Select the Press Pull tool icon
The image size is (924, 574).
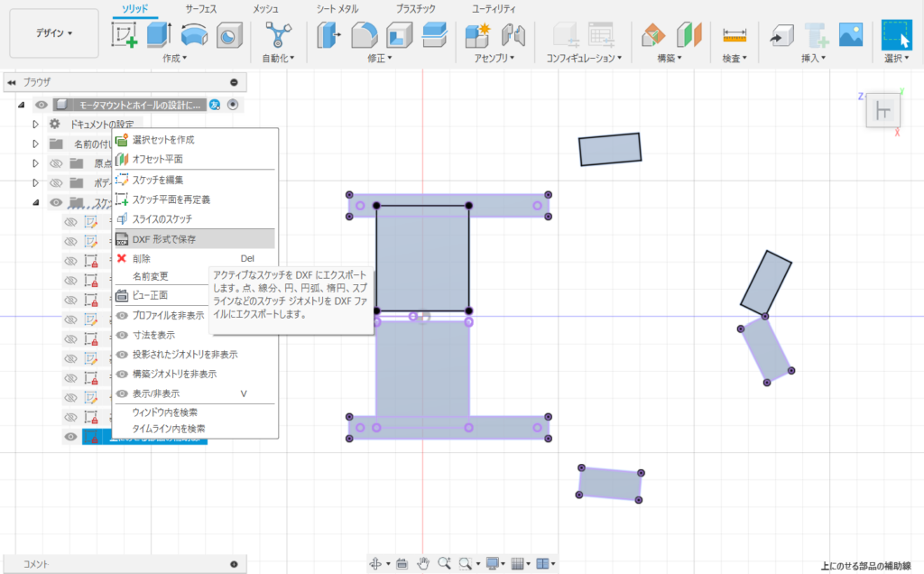pos(328,35)
